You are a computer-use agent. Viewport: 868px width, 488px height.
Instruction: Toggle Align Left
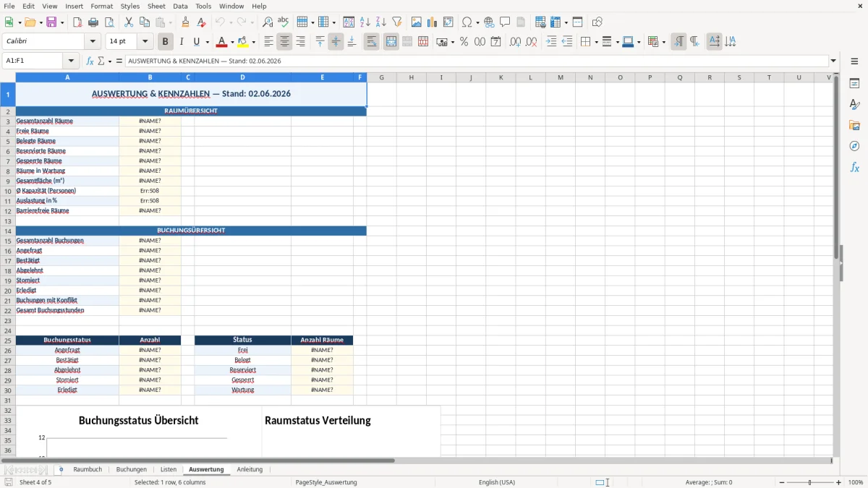pyautogui.click(x=268, y=42)
